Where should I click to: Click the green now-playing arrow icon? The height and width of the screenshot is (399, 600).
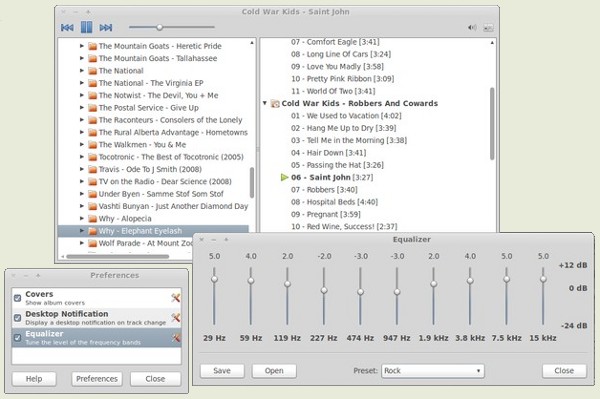click(284, 177)
